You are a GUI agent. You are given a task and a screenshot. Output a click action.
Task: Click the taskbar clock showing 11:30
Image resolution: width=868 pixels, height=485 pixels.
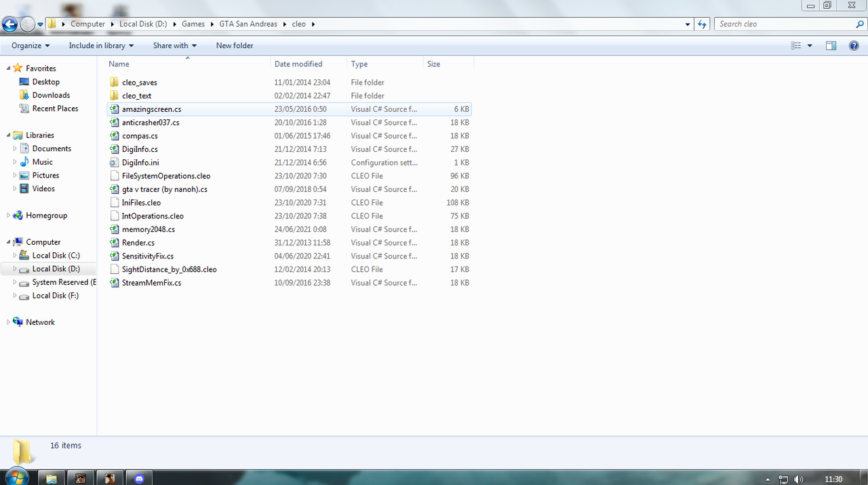833,479
